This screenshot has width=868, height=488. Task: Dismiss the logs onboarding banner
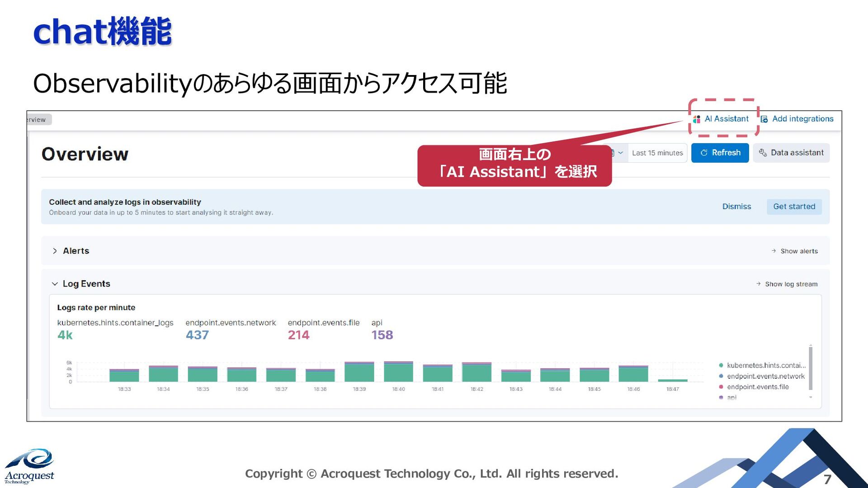(x=736, y=206)
